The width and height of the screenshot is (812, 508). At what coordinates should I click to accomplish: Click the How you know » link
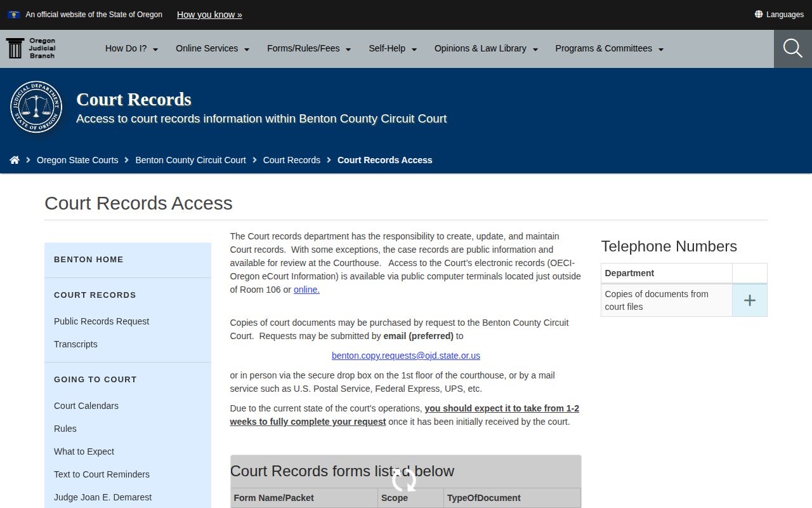click(209, 15)
